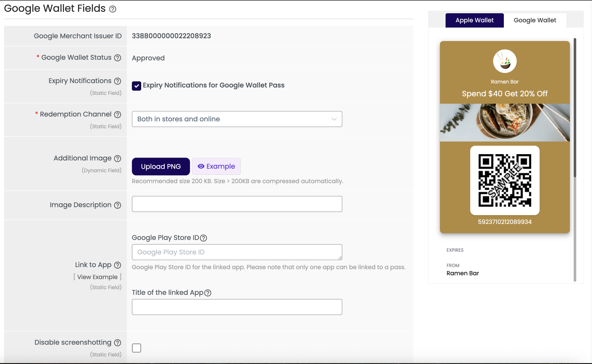Click the Ramen Bar logo circle on pass

(x=505, y=61)
